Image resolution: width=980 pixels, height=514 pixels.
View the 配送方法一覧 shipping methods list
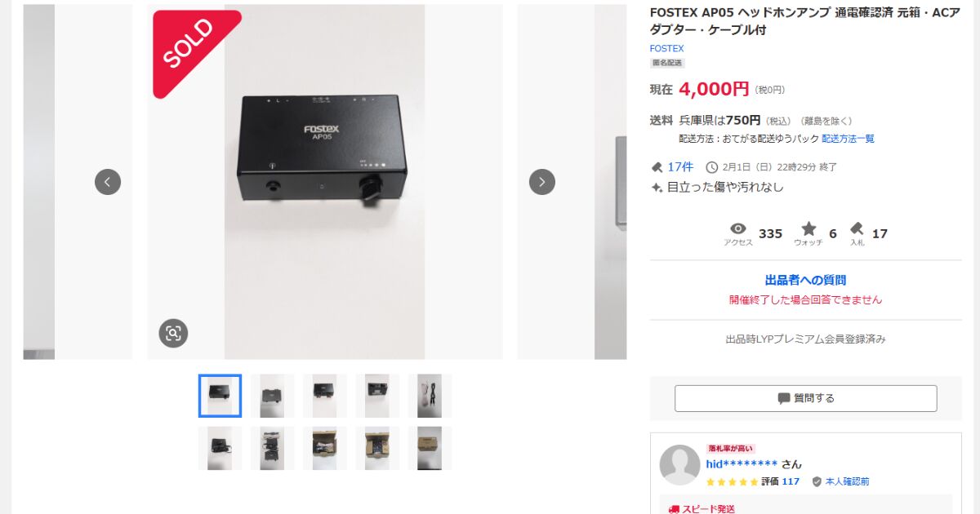click(x=848, y=139)
